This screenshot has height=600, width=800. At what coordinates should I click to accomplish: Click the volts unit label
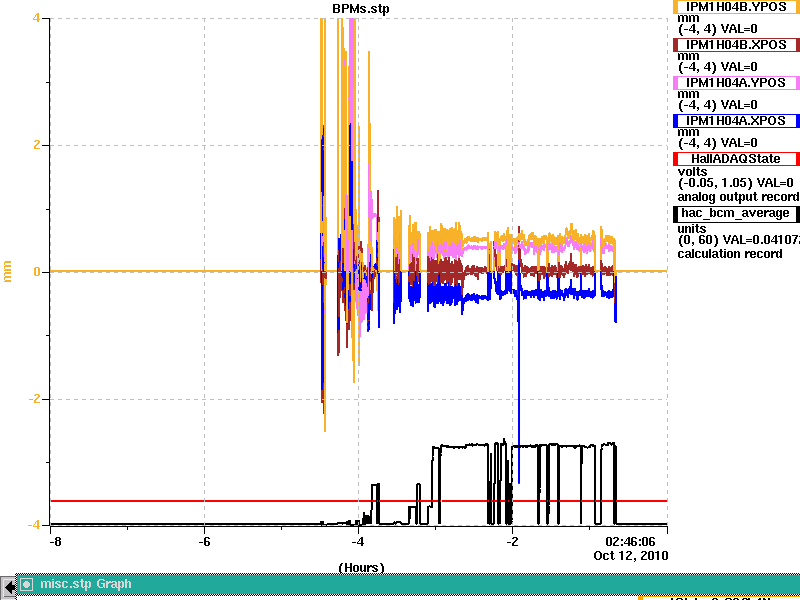tap(692, 172)
